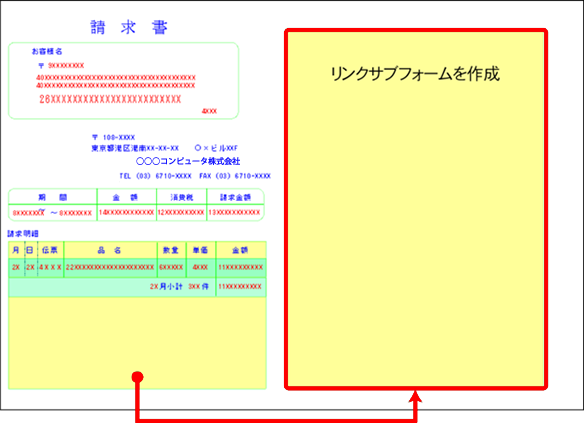The height and width of the screenshot is (423, 584).
Task: Select the お客様名 label
Action: pos(47,51)
